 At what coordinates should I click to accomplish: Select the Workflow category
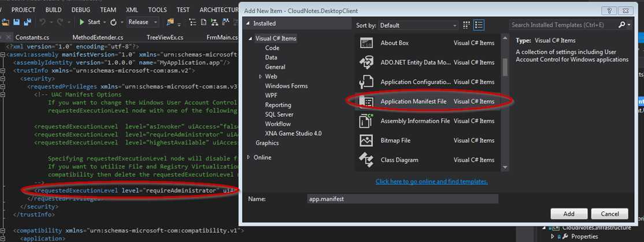277,124
